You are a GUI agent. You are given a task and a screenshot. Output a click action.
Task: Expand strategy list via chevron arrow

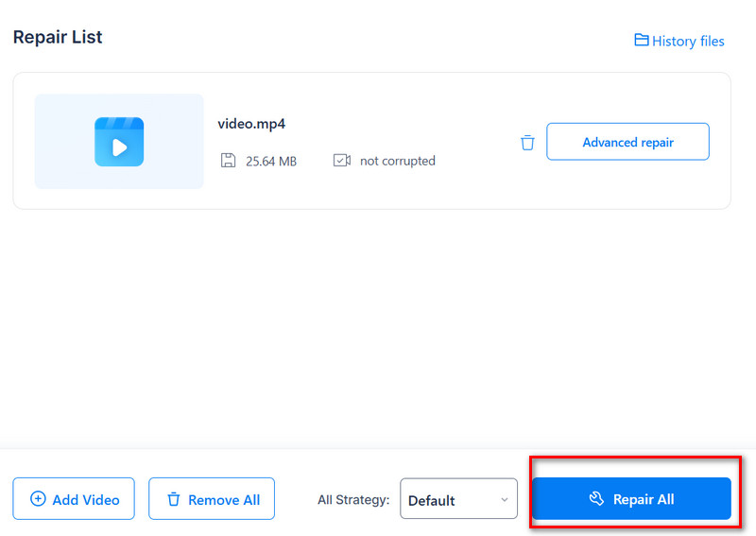504,500
